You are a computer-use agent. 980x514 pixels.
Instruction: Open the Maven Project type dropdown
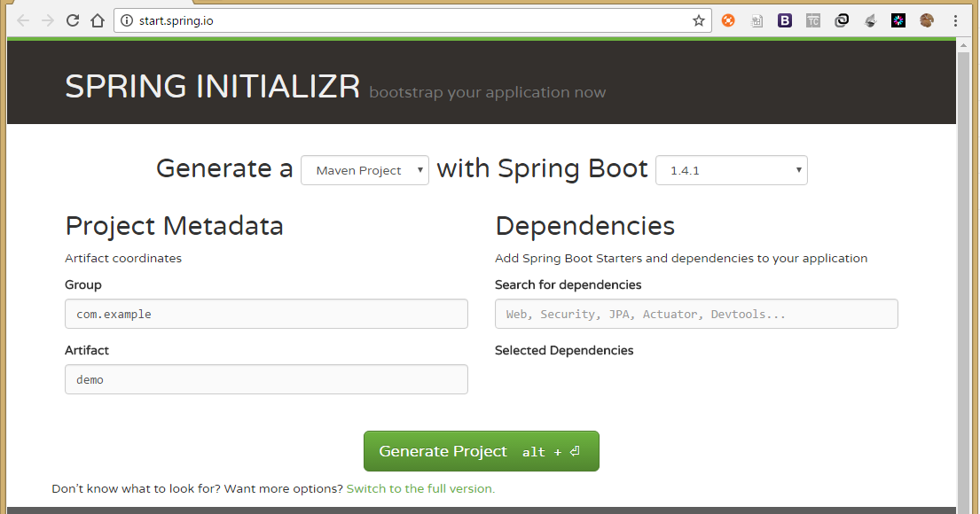click(365, 169)
